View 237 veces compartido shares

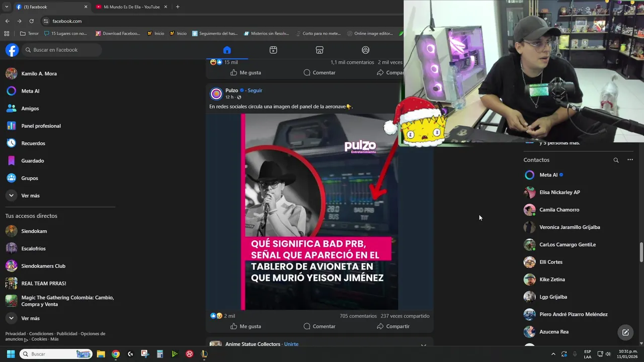tap(405, 316)
